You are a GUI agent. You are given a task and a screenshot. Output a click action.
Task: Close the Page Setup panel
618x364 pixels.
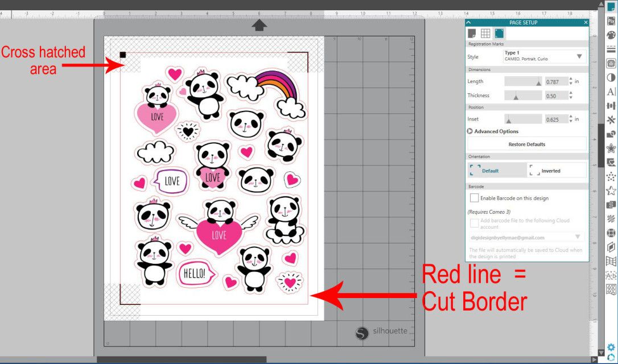(586, 22)
